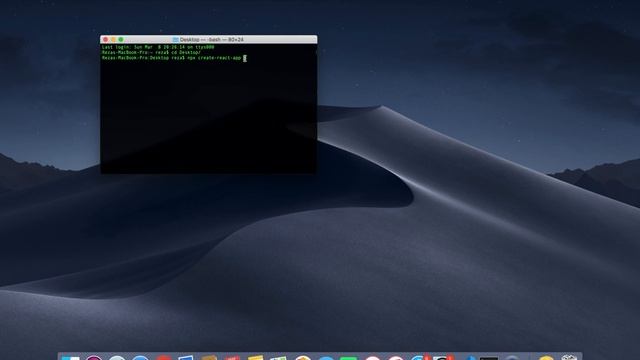Screen dimensions: 640x360
Task: Click the "cd Desktop/" command line
Action: [151, 52]
